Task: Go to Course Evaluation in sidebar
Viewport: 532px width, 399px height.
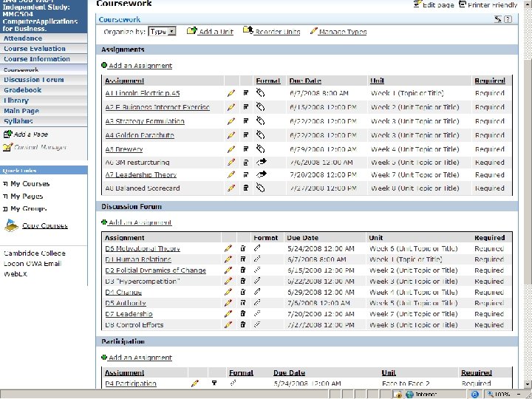Action: (x=35, y=49)
